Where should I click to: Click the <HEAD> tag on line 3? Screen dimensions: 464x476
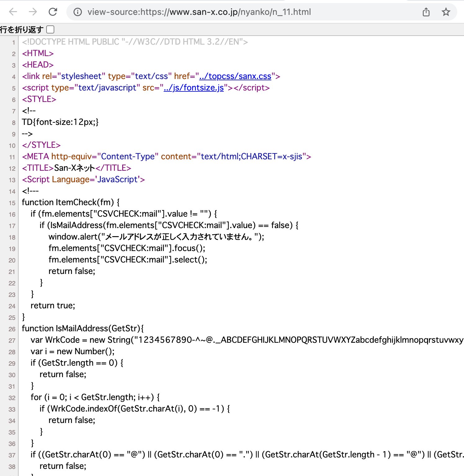[x=38, y=65]
